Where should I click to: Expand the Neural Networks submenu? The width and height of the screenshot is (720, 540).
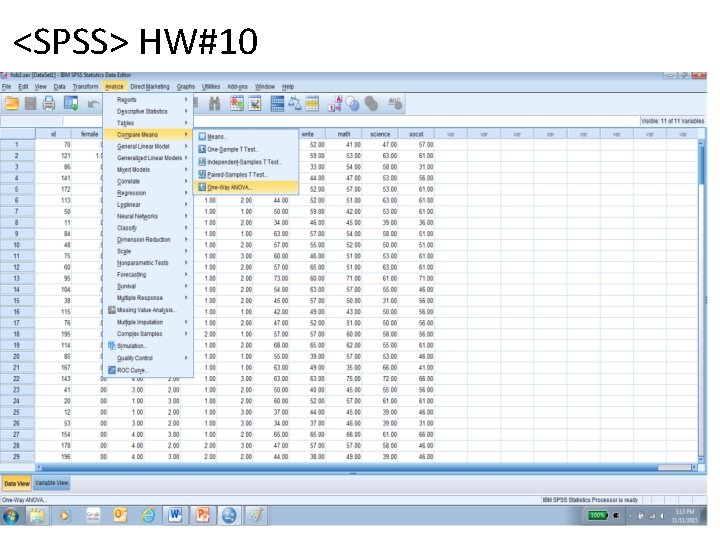(148, 216)
